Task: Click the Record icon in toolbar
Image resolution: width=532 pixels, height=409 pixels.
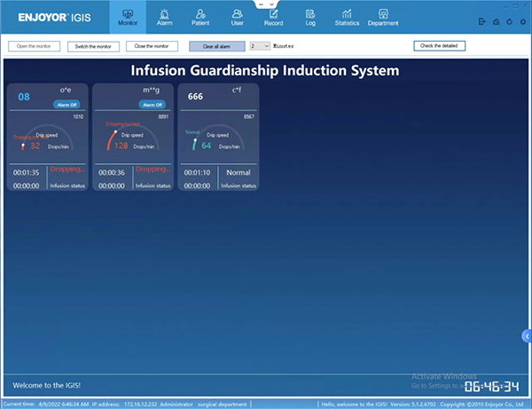Action: click(x=273, y=15)
